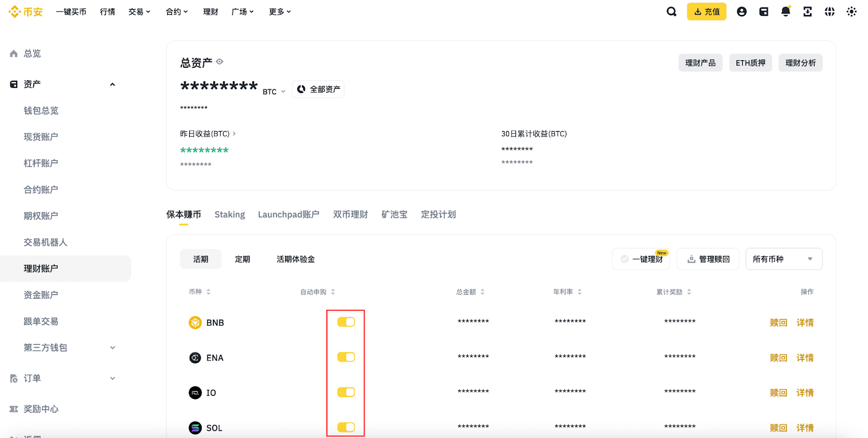
Task: Select the 定期 sub-tab
Action: click(242, 259)
